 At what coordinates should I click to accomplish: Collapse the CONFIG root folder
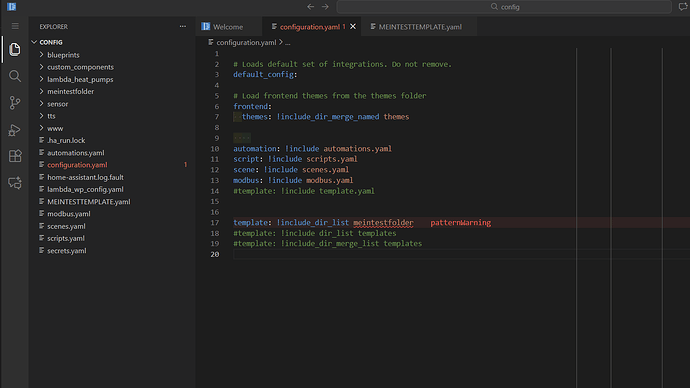pyautogui.click(x=34, y=42)
